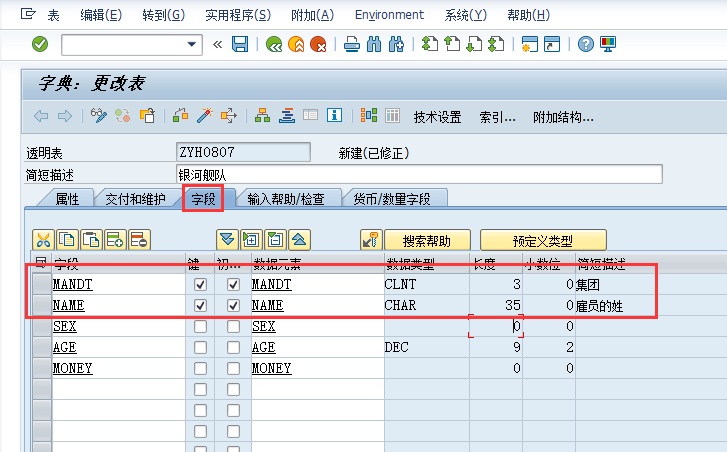The width and height of the screenshot is (727, 452).
Task: Collapse the command field with « arrow
Action: [217, 45]
